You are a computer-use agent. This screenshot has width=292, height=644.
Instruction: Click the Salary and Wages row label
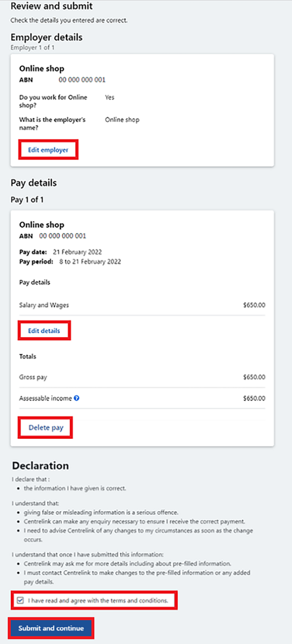(x=44, y=305)
